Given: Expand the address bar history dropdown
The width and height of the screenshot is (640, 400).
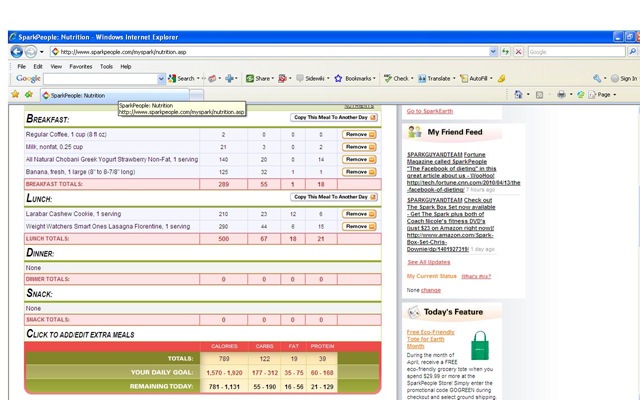Looking at the screenshot, I should point(493,52).
